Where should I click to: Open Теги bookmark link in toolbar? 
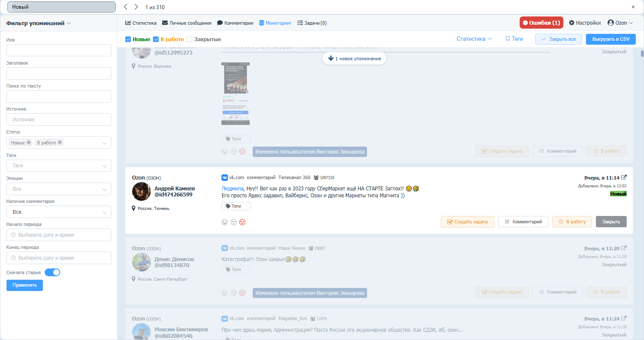click(x=514, y=39)
